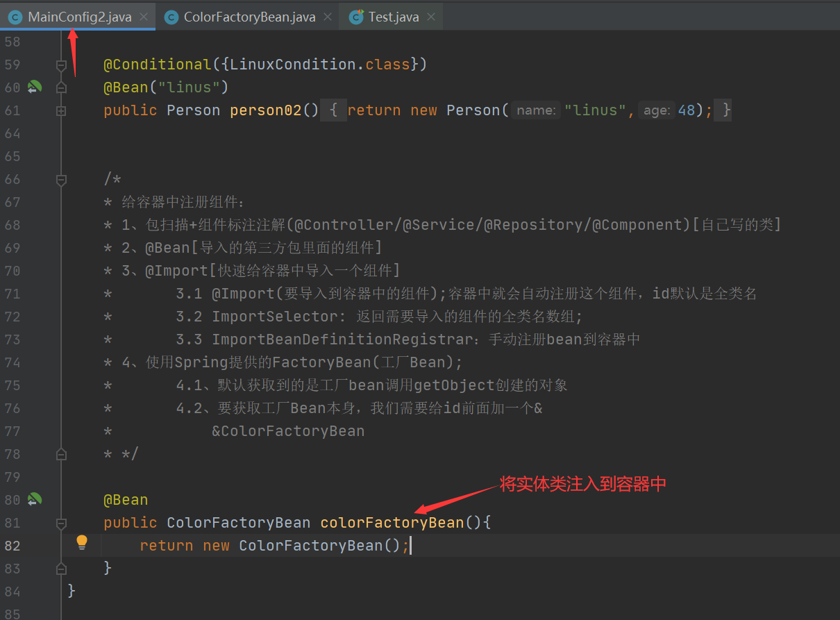Expand the folded person02 method at line 61
The height and width of the screenshot is (620, 840).
(61, 110)
